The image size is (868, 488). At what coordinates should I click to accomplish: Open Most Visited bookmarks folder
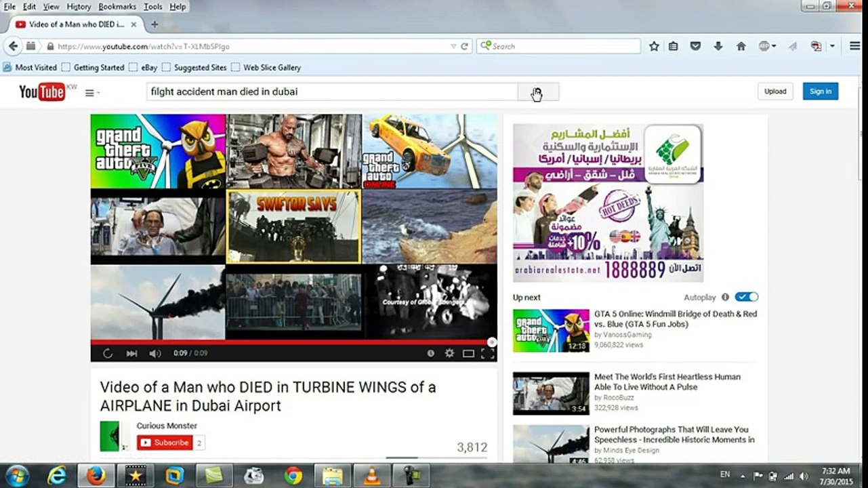point(30,67)
